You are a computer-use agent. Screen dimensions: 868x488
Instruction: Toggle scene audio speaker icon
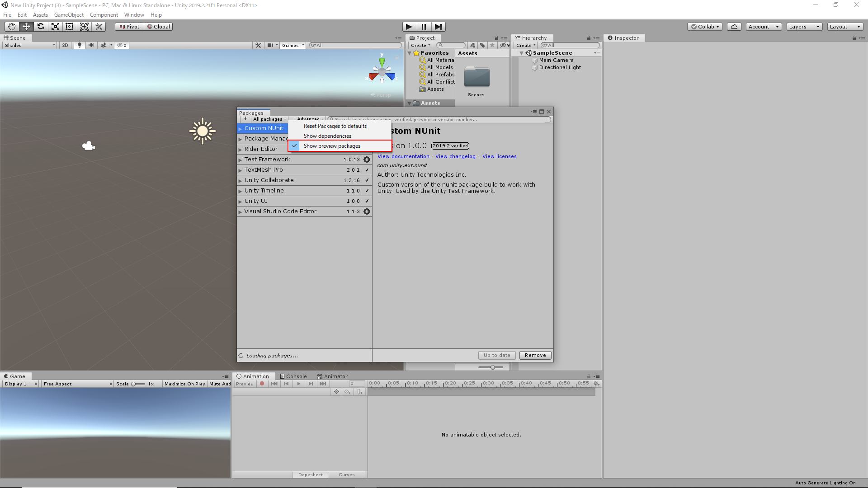pyautogui.click(x=91, y=45)
